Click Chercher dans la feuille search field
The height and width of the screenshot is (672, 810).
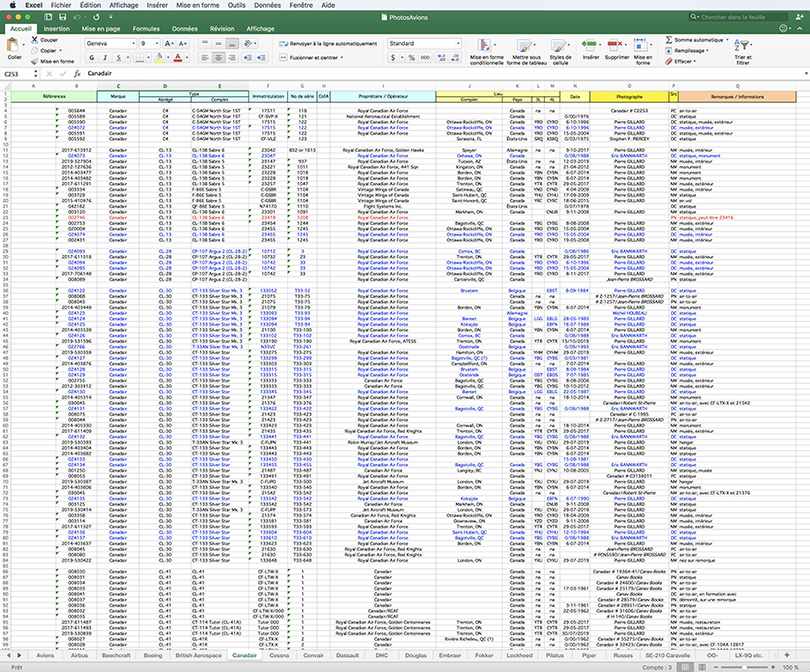pos(738,17)
